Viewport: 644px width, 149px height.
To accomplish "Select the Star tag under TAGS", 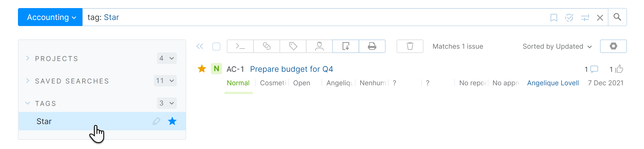I will click(44, 121).
